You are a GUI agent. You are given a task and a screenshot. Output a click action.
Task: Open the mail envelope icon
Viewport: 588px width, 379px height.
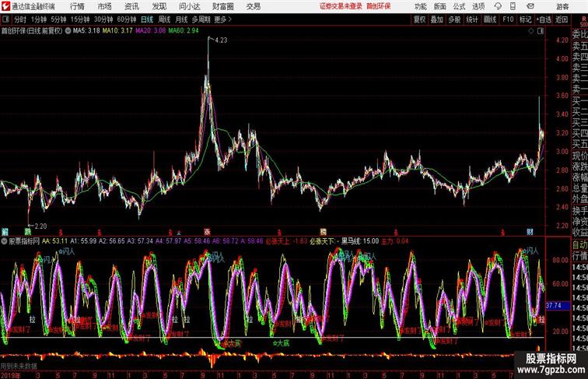(x=530, y=6)
